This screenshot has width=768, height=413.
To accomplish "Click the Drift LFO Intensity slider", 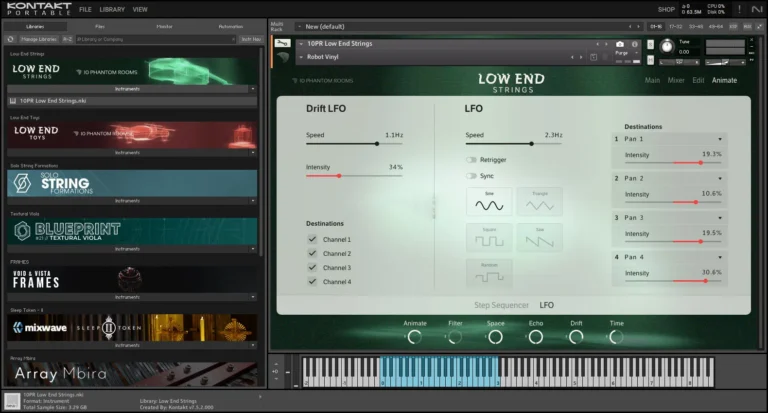I will pos(354,176).
